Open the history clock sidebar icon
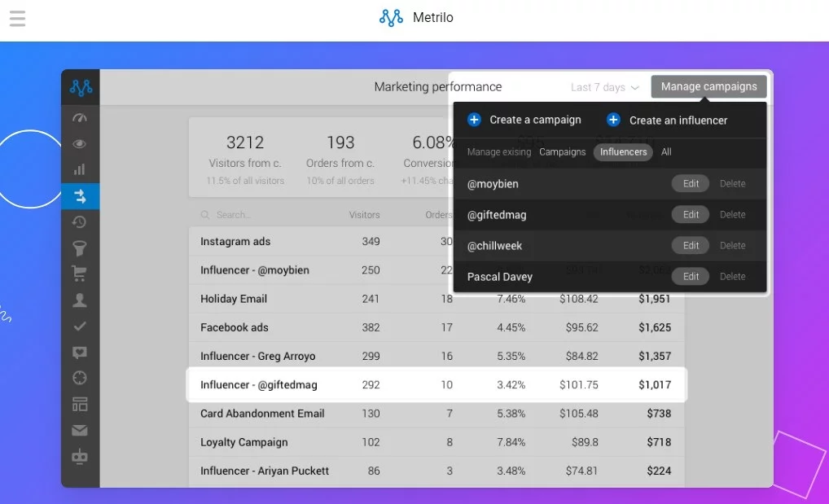 point(80,222)
